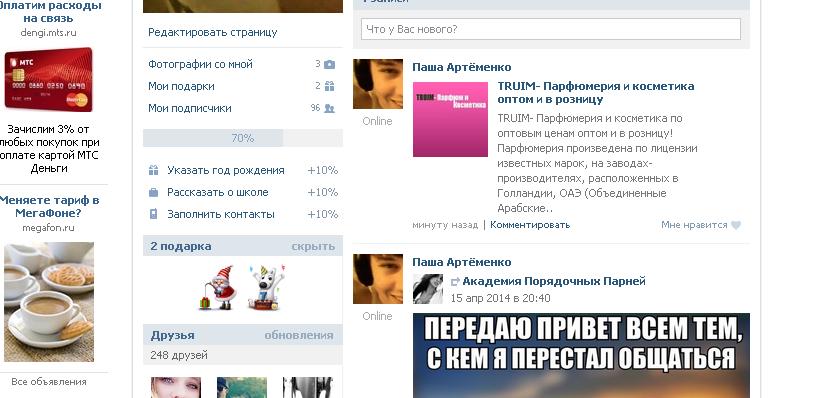Click author avatar of the TRUIM post
The width and height of the screenshot is (830, 398).
[x=378, y=84]
